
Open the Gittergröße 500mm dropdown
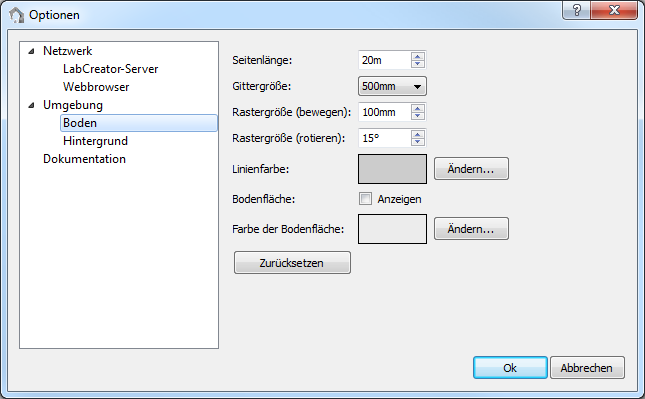tap(392, 86)
